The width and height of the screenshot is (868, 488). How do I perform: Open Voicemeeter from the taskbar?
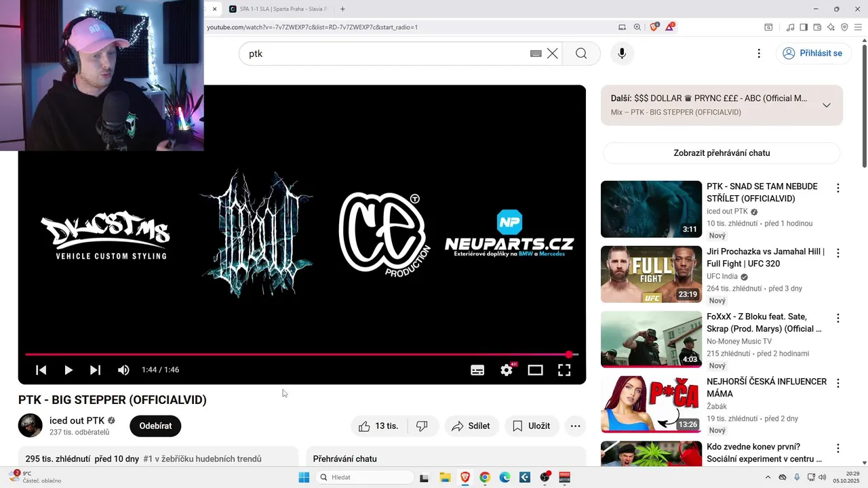click(564, 477)
